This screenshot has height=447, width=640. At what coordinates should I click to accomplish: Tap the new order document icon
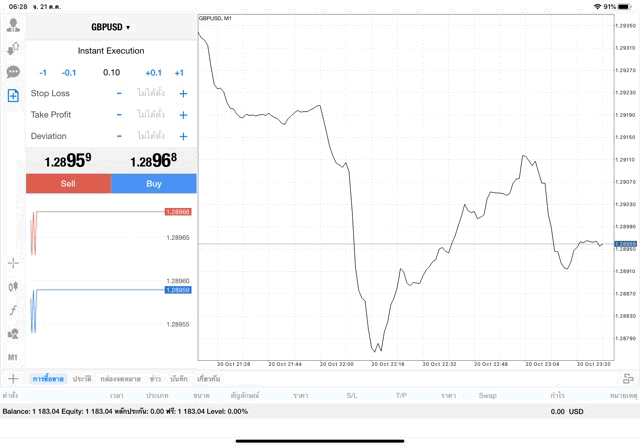click(x=13, y=96)
